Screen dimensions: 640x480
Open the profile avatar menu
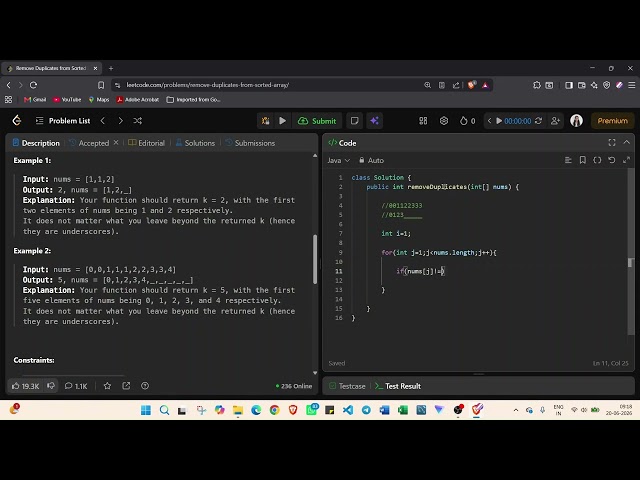click(576, 120)
